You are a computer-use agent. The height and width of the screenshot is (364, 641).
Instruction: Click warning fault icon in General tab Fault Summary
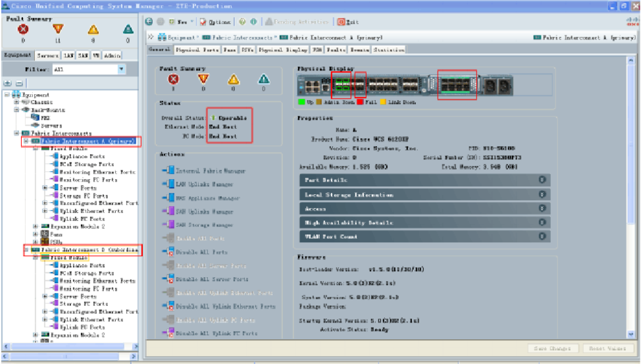[264, 79]
